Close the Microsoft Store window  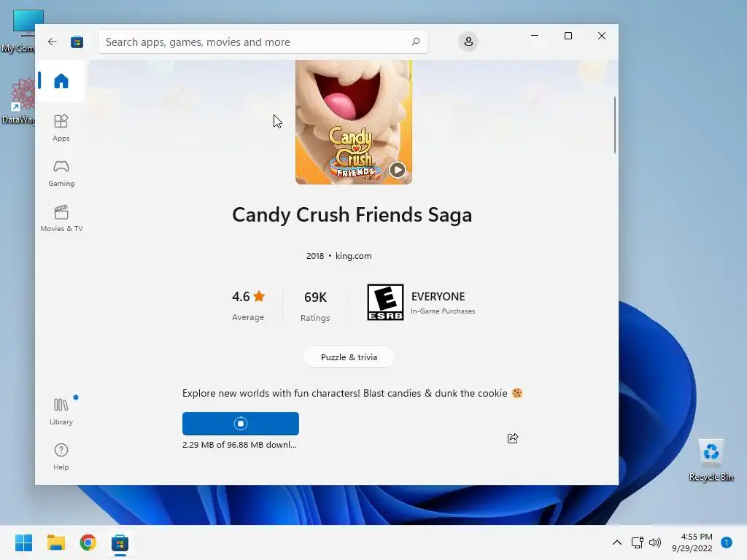click(602, 36)
